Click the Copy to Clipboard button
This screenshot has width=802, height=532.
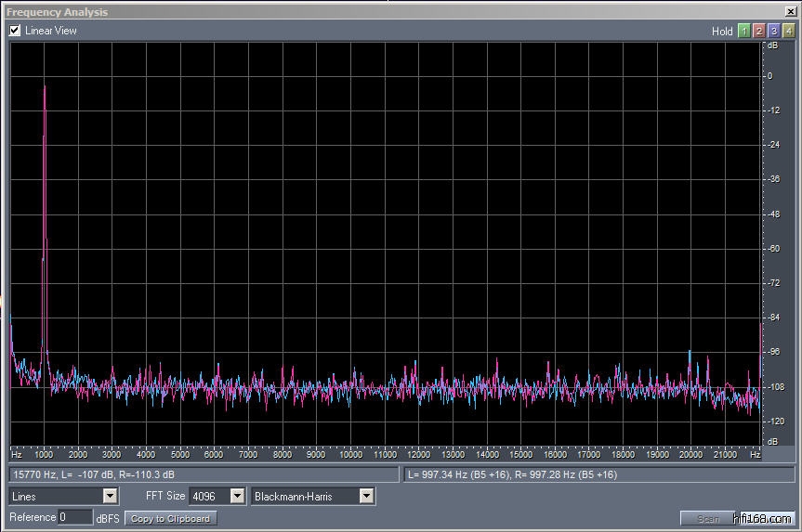[171, 518]
